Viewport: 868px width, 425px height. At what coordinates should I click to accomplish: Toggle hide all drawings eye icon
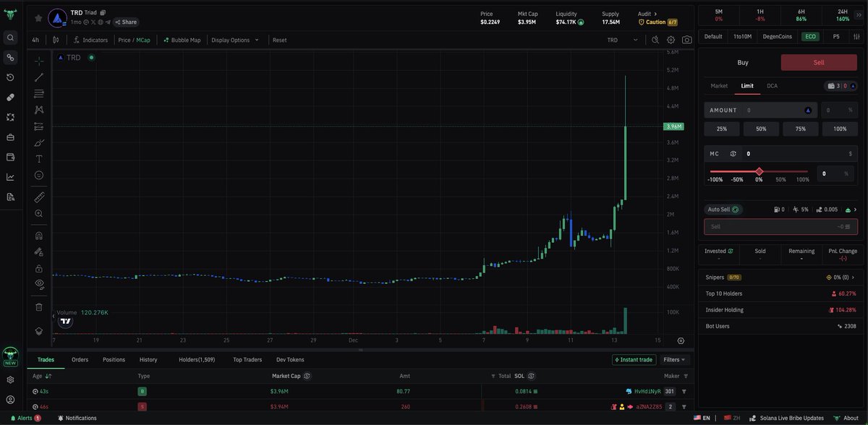39,284
